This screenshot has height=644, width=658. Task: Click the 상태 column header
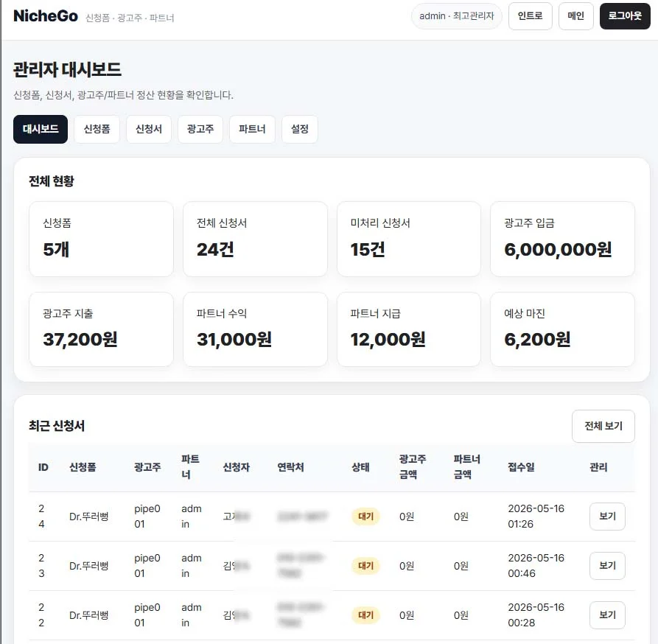pyautogui.click(x=360, y=467)
